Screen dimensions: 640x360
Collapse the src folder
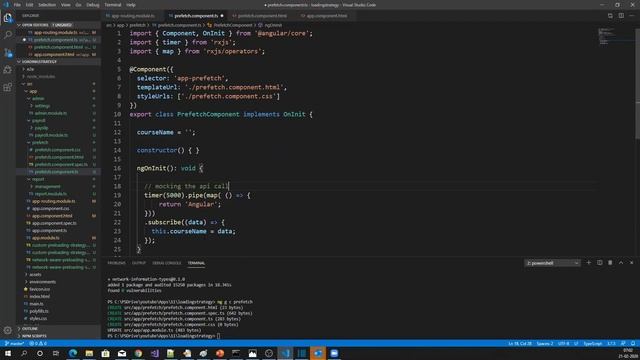click(29, 84)
